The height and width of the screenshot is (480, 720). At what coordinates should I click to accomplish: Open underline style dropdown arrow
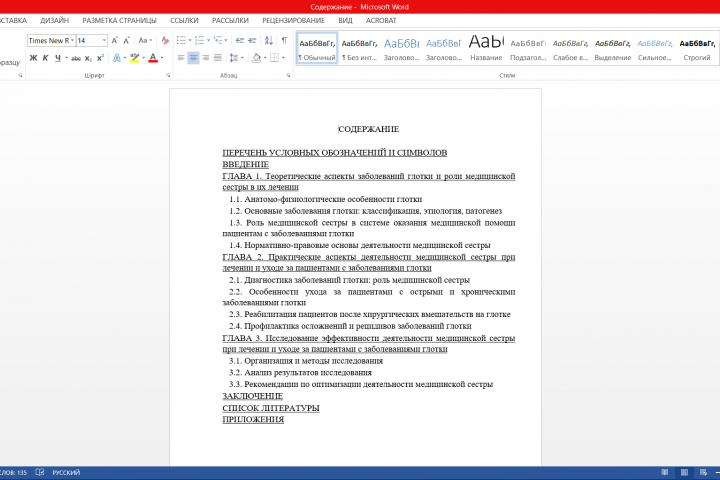click(x=67, y=58)
